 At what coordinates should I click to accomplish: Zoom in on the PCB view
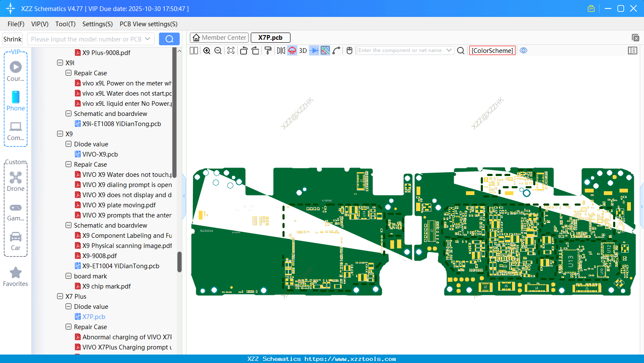click(207, 51)
